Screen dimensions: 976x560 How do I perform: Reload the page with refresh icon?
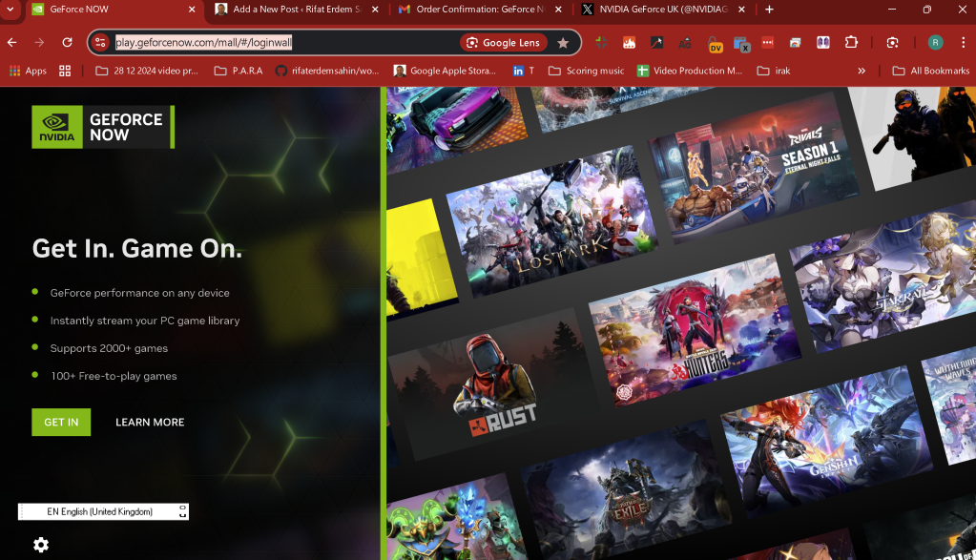click(67, 42)
